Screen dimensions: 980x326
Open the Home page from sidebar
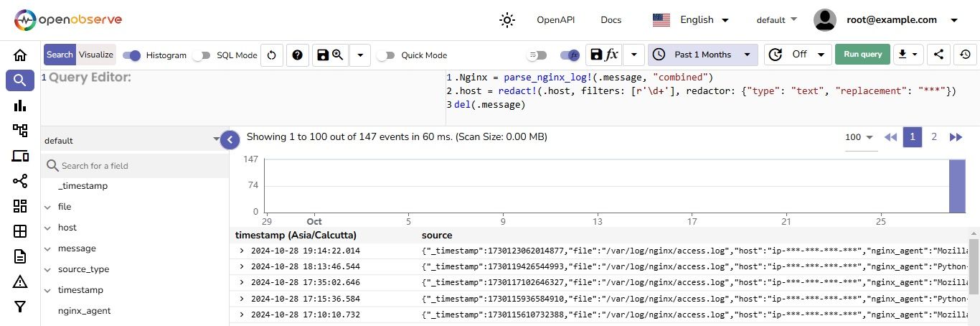pos(20,55)
